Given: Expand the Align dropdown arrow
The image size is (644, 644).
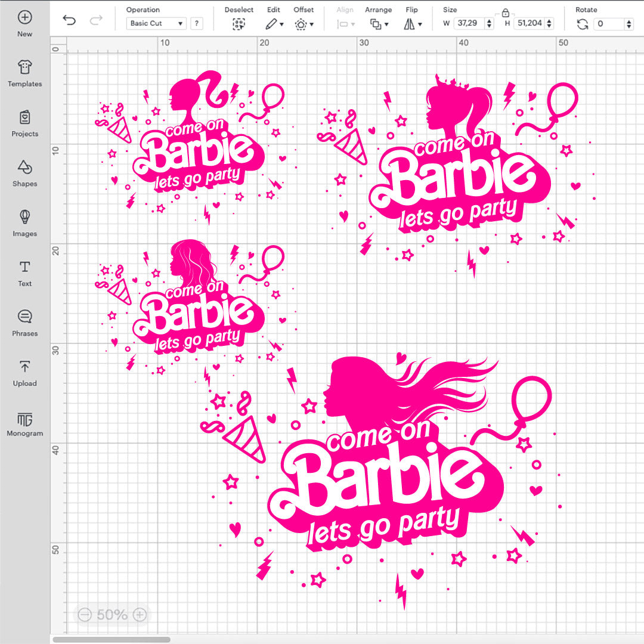Looking at the screenshot, I should coord(353,24).
